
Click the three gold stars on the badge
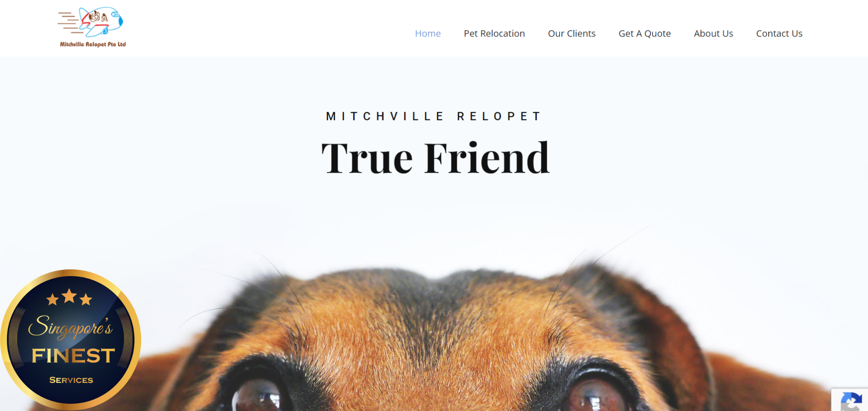pyautogui.click(x=69, y=297)
